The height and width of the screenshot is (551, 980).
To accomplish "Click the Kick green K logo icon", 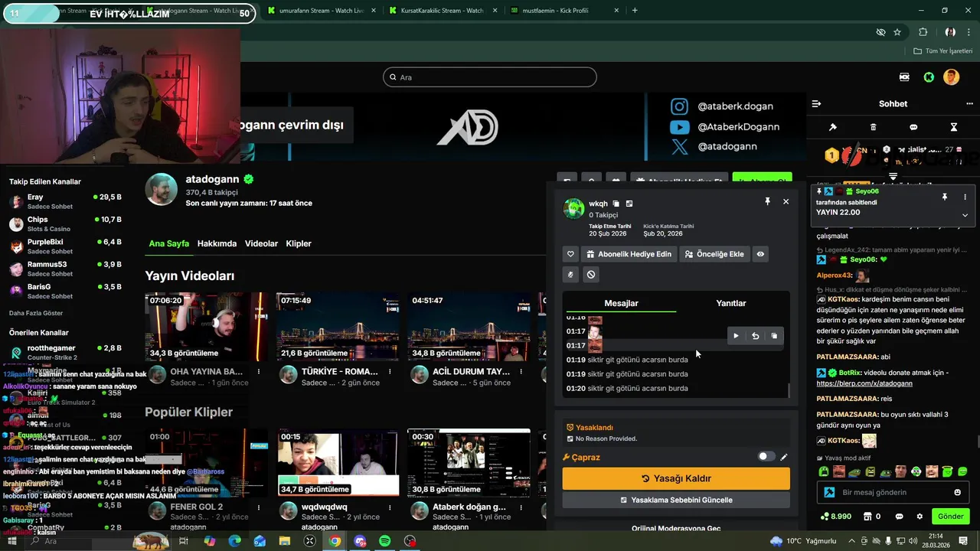I will (x=929, y=77).
